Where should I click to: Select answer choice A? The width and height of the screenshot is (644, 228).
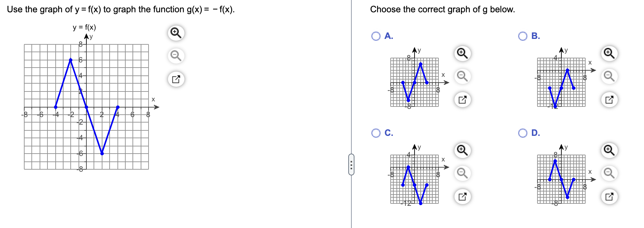tap(376, 35)
